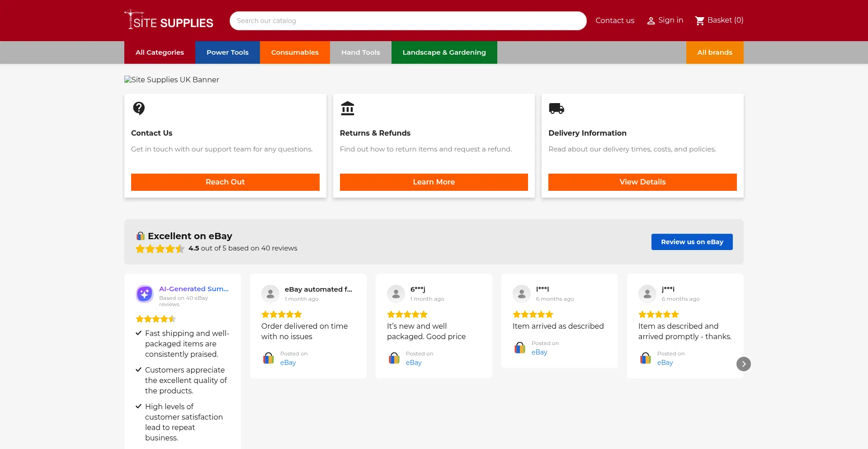Advance reviews carousel with right arrow
868x449 pixels.
coord(743,364)
